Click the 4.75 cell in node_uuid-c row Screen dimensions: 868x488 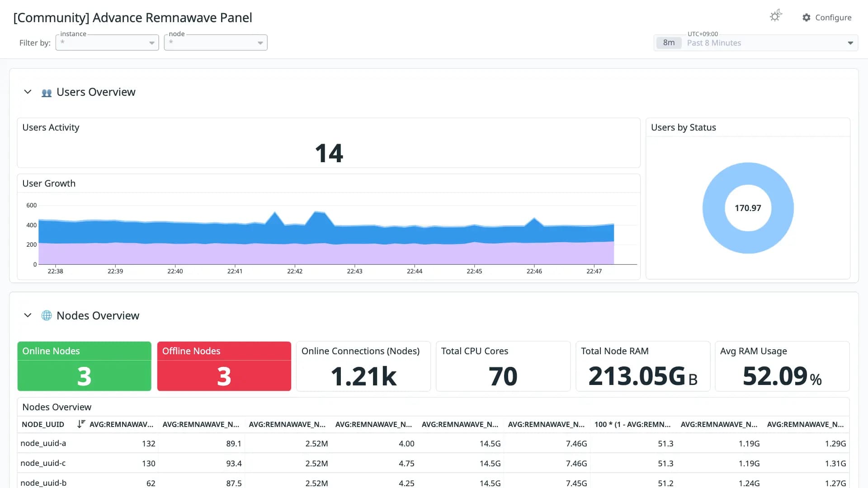(406, 464)
